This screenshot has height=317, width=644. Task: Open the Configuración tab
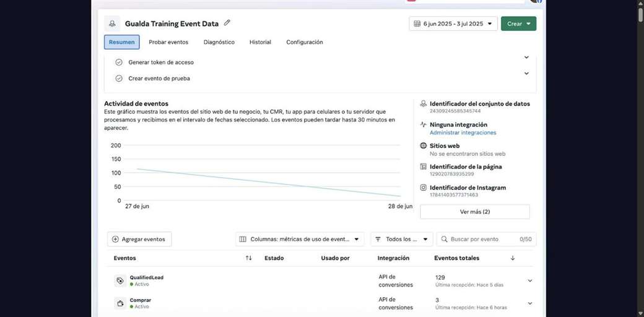click(304, 42)
